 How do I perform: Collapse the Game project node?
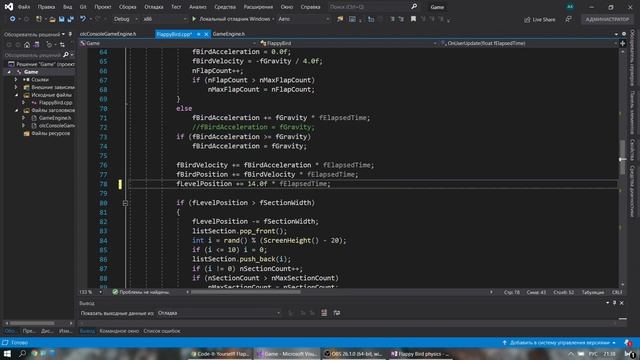click(9, 72)
